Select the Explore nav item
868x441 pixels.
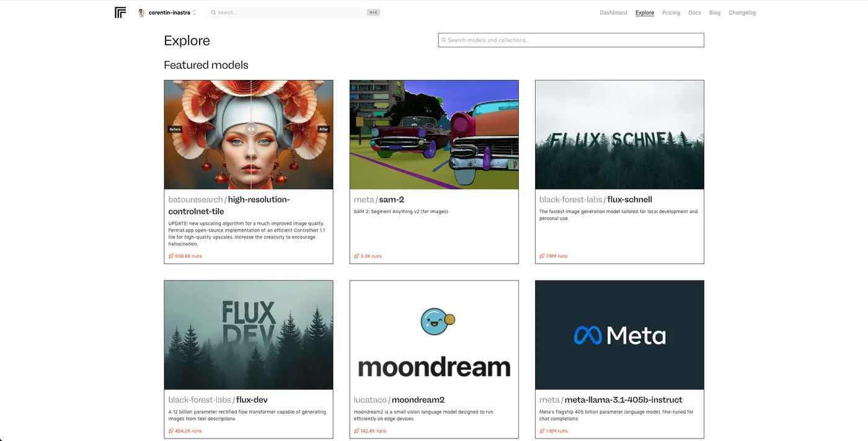click(645, 12)
